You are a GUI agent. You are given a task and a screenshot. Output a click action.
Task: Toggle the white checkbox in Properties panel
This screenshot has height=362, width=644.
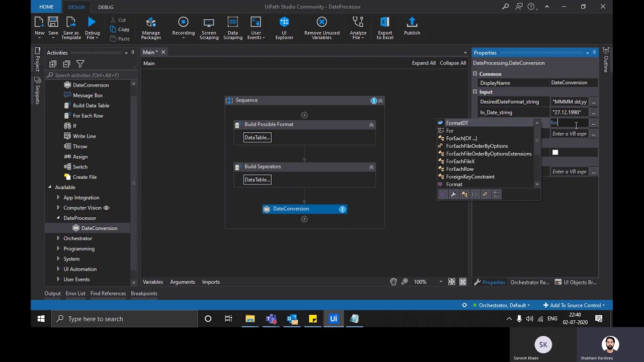(x=555, y=152)
